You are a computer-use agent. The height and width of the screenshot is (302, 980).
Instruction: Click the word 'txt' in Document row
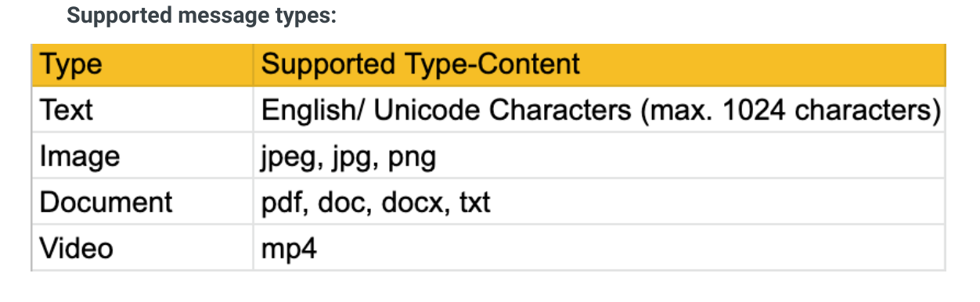475,203
